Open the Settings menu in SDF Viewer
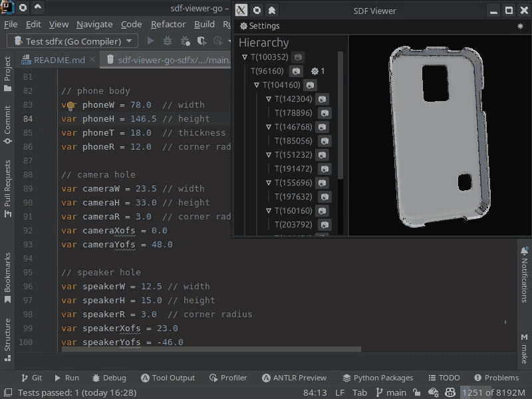The height and width of the screenshot is (399, 532). pos(260,26)
